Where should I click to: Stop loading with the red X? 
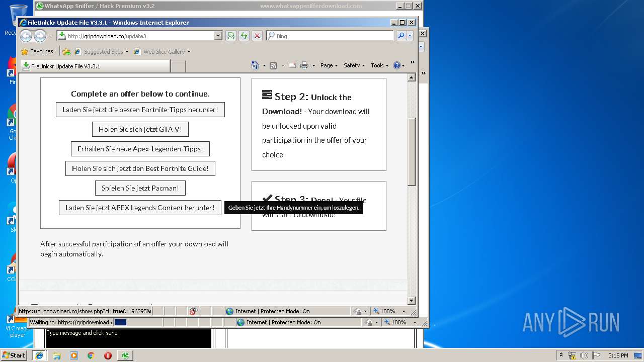(x=257, y=36)
